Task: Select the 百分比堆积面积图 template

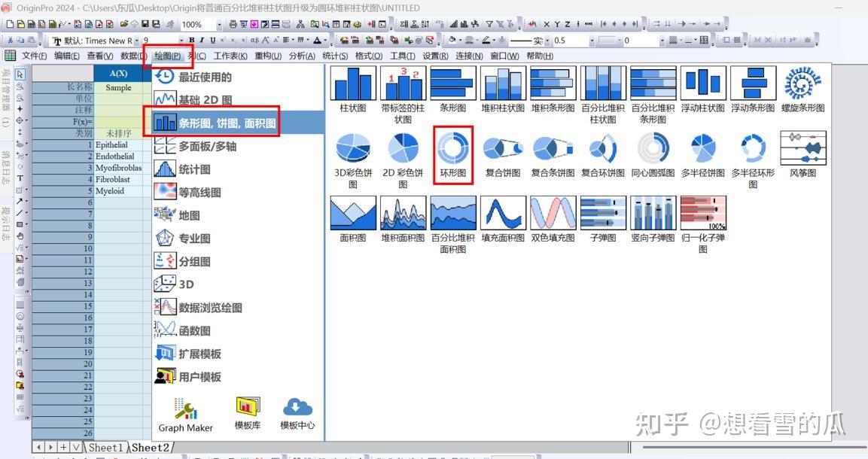Action: [453, 224]
